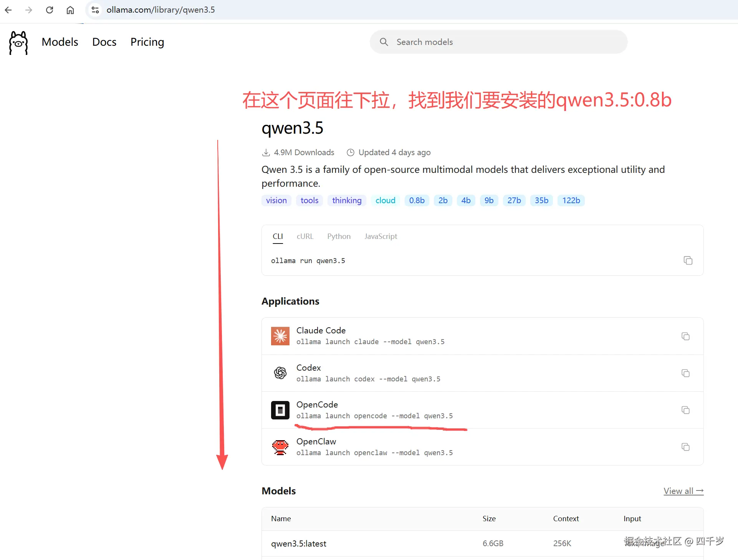Click the browser reload icon
738x560 pixels.
(50, 10)
